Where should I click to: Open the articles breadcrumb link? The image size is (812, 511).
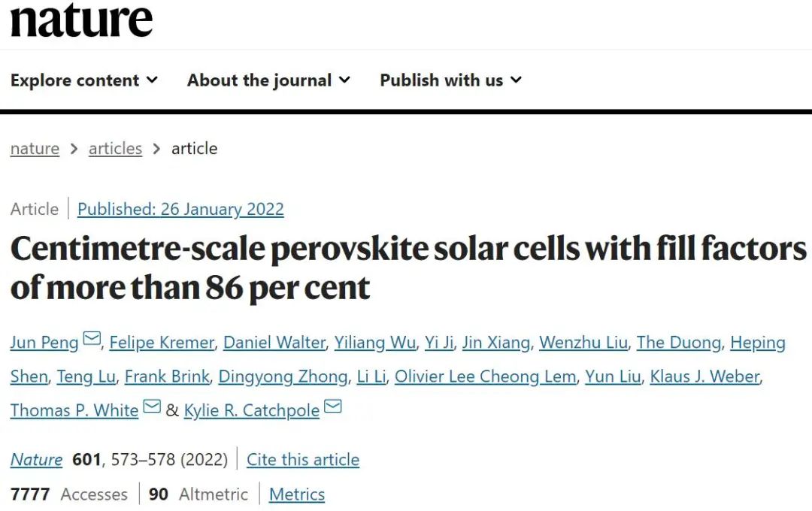click(115, 149)
